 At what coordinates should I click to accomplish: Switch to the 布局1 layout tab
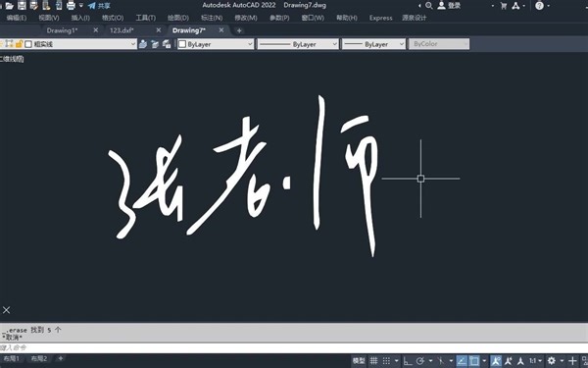coord(12,359)
